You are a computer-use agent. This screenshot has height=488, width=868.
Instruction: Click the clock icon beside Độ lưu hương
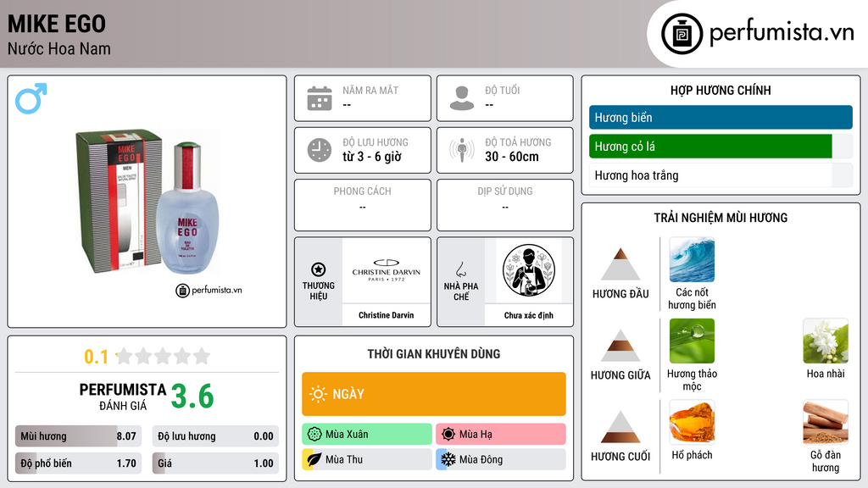320,150
